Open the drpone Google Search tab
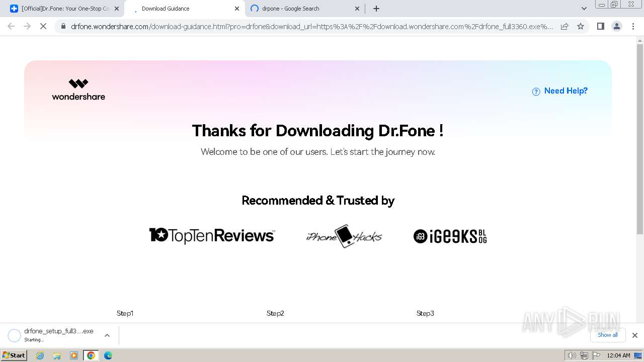The width and height of the screenshot is (644, 362). point(304,9)
